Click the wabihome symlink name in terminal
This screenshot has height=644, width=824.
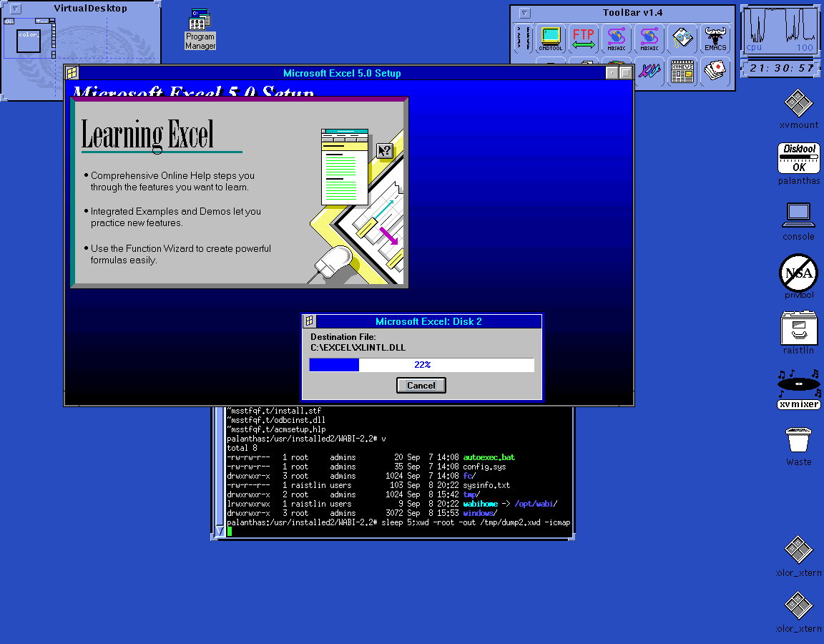click(481, 504)
